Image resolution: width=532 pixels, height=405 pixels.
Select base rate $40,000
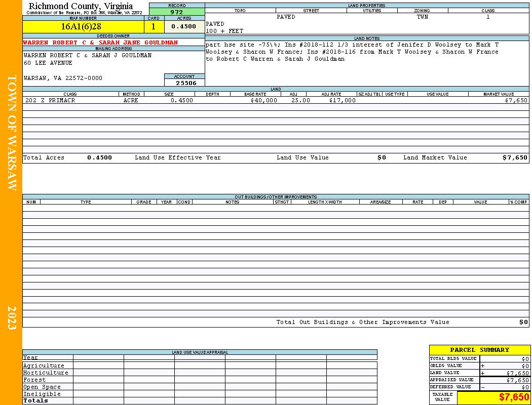click(263, 101)
